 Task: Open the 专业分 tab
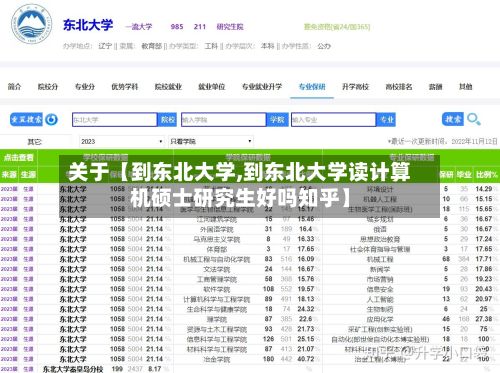coord(85,87)
